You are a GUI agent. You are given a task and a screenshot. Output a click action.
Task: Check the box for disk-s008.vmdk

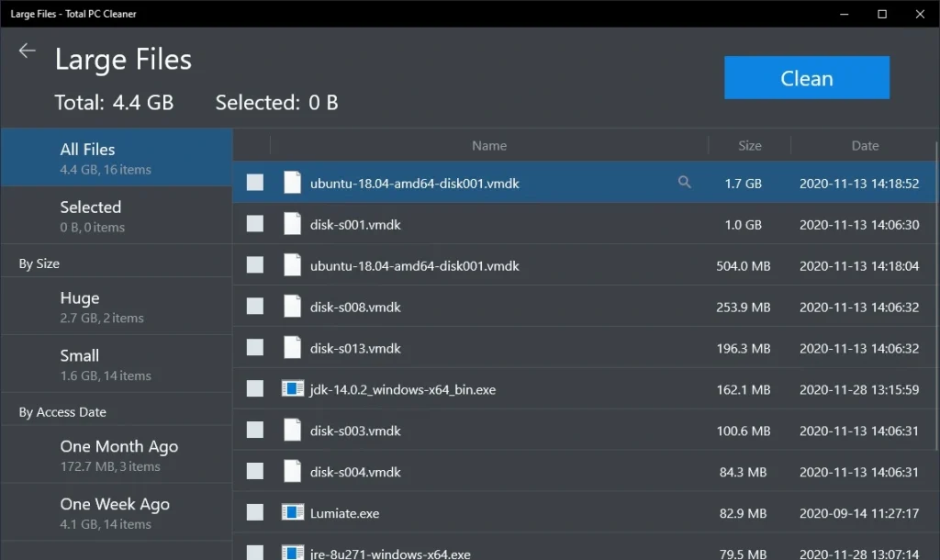pyautogui.click(x=255, y=307)
